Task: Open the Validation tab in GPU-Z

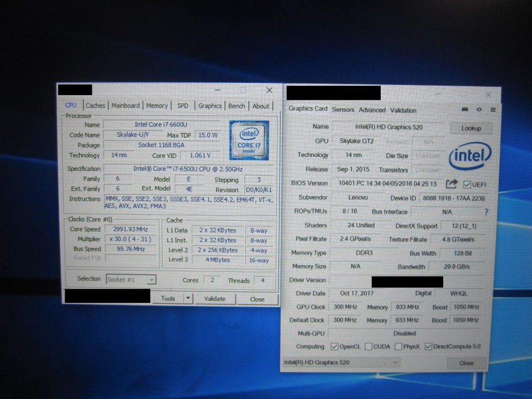Action: tap(403, 110)
